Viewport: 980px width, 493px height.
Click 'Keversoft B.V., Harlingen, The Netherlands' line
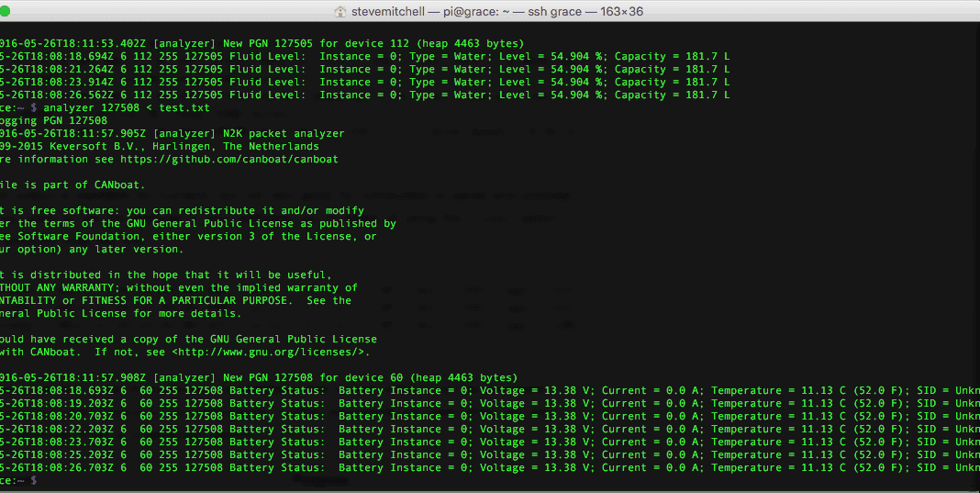(160, 146)
